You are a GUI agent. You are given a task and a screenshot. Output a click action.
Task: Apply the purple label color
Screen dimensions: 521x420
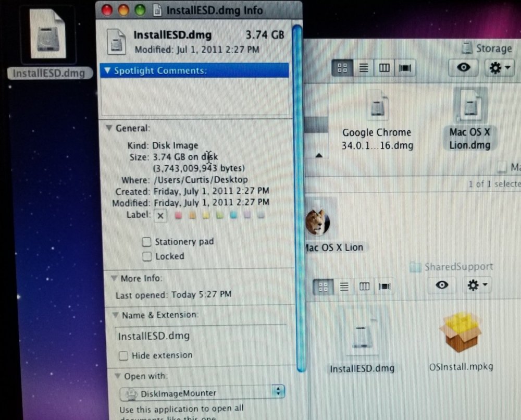(247, 215)
